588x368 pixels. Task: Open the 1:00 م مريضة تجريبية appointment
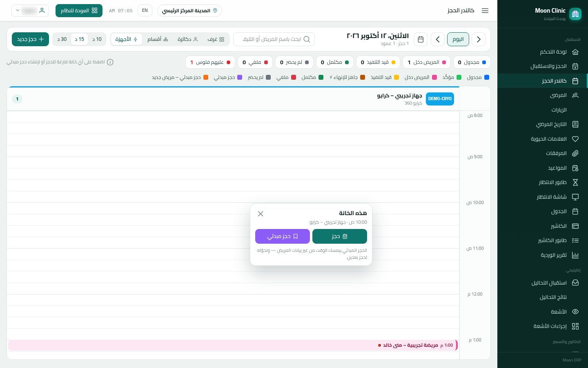[233, 345]
